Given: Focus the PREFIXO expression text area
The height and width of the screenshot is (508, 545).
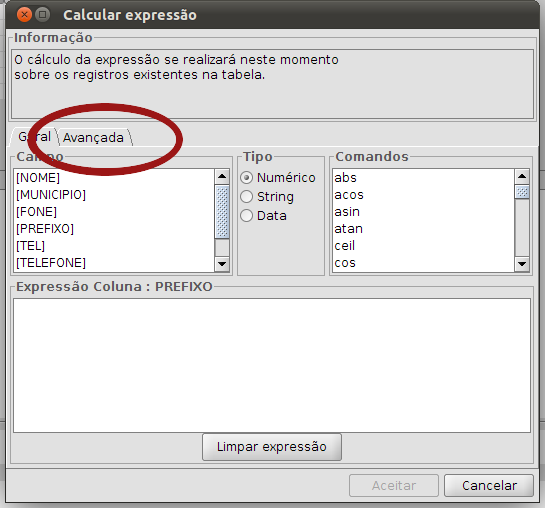Looking at the screenshot, I should coord(272,365).
